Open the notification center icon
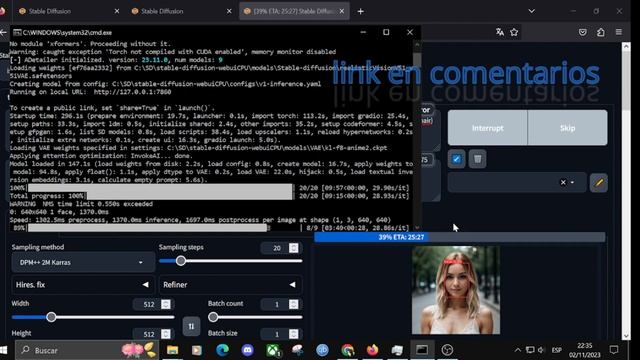This screenshot has width=640, height=360. (614, 350)
